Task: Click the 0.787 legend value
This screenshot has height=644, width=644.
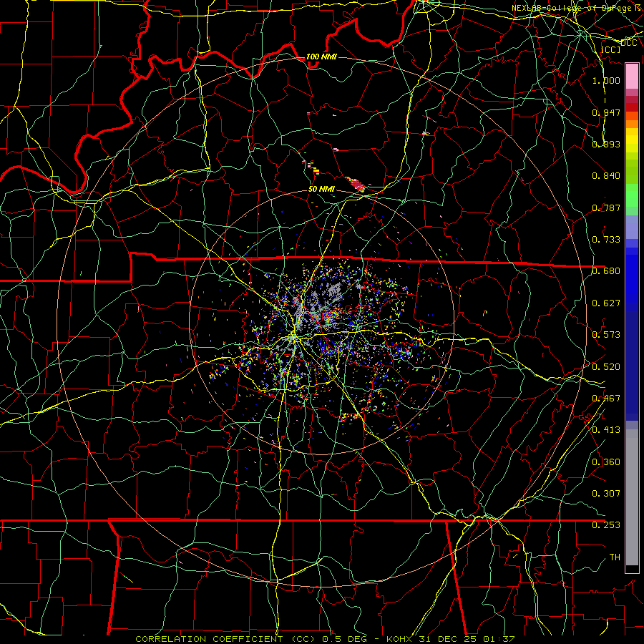Action: pyautogui.click(x=606, y=208)
